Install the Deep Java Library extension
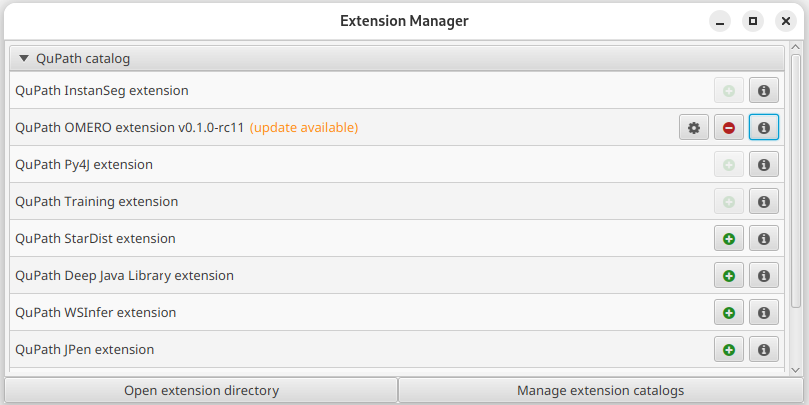Viewport: 809px width, 405px height. pos(729,276)
